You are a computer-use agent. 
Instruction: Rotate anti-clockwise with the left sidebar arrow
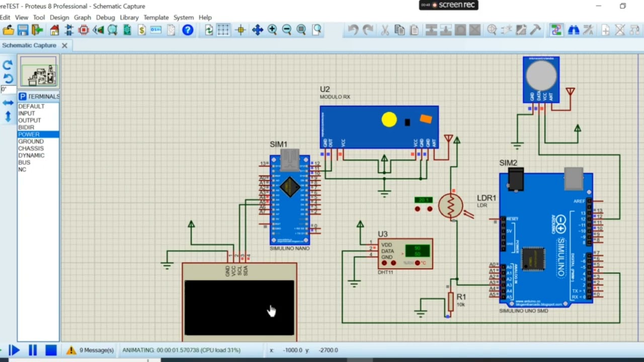8,78
